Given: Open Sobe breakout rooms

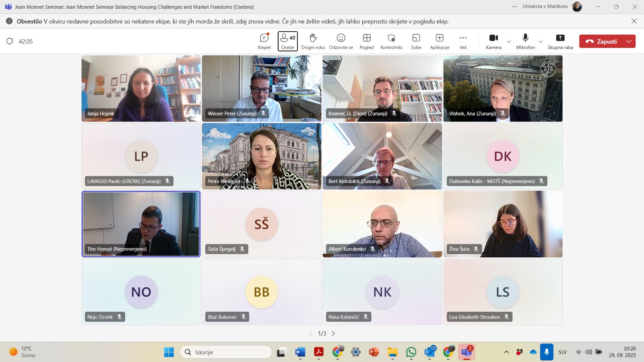Looking at the screenshot, I should tap(416, 41).
